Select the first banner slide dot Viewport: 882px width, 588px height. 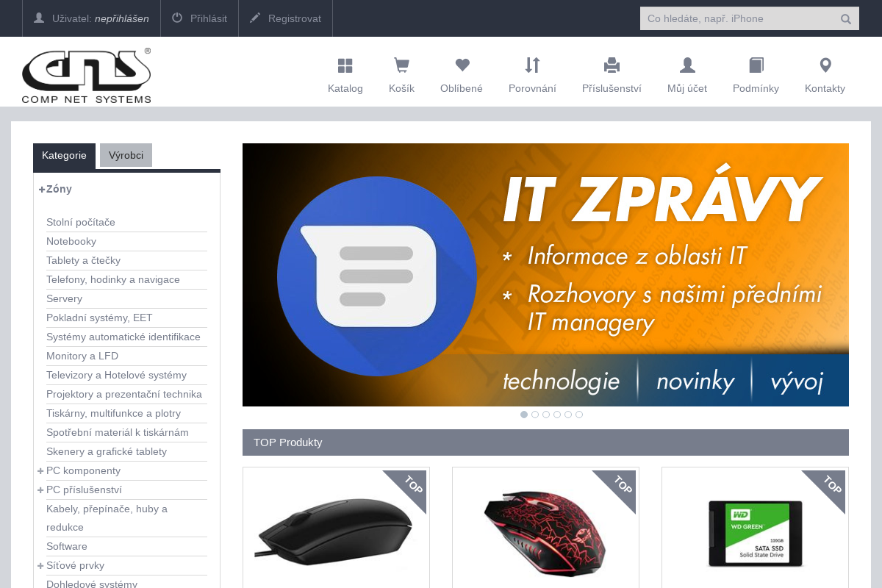[x=524, y=415]
